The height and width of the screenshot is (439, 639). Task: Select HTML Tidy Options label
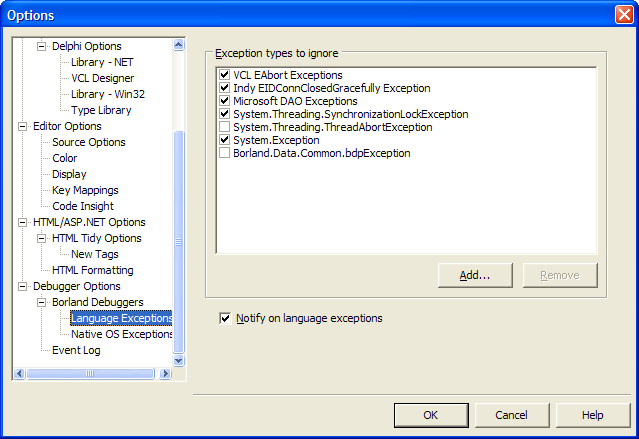(x=97, y=238)
